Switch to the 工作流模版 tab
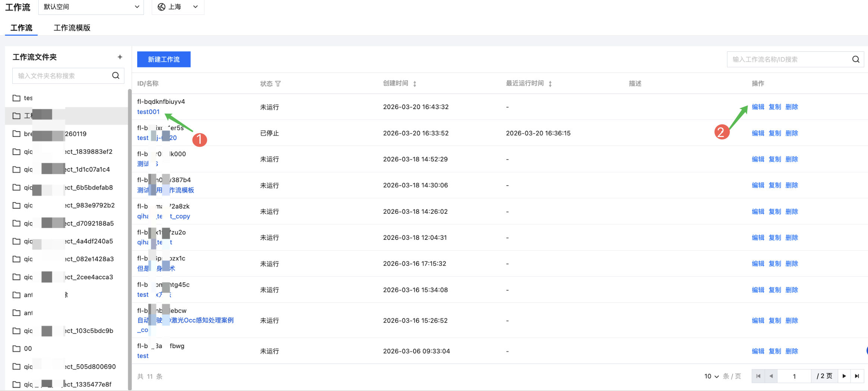The height and width of the screenshot is (391, 868). [72, 28]
